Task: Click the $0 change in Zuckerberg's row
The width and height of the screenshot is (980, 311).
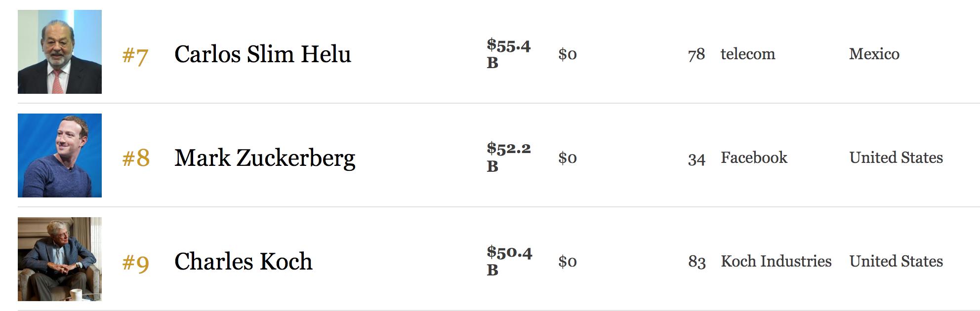Action: 568,158
